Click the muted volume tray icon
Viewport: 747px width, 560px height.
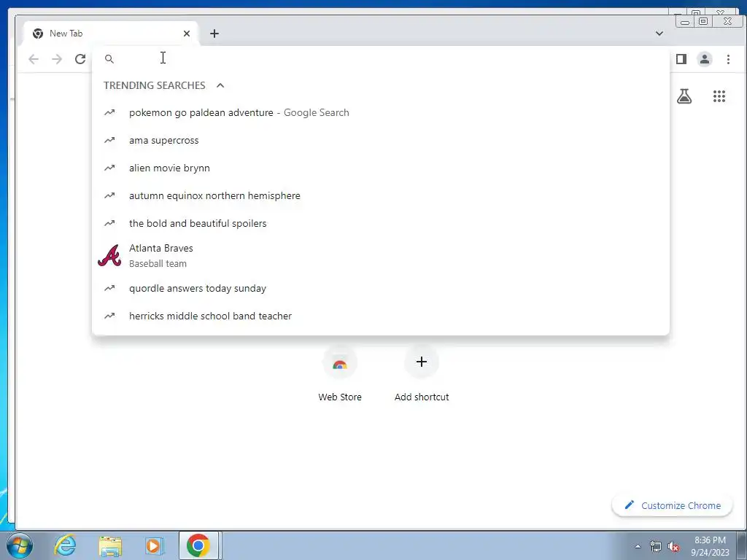(x=673, y=546)
